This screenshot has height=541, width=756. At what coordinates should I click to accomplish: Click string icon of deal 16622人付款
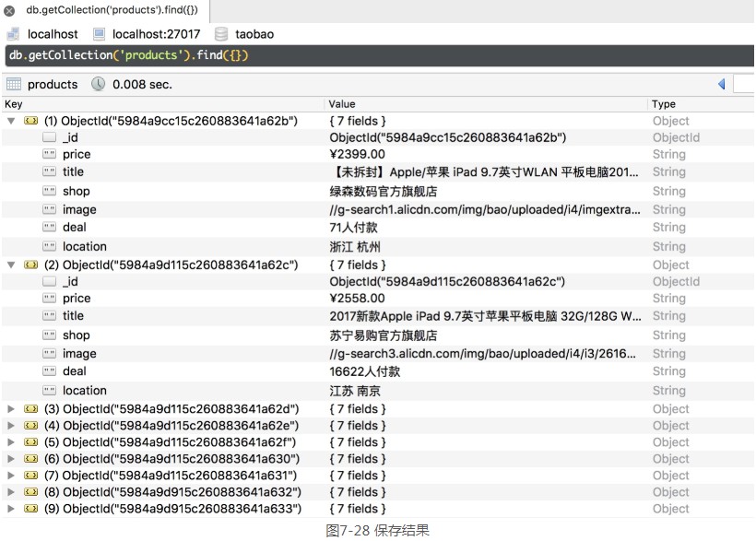(x=49, y=371)
